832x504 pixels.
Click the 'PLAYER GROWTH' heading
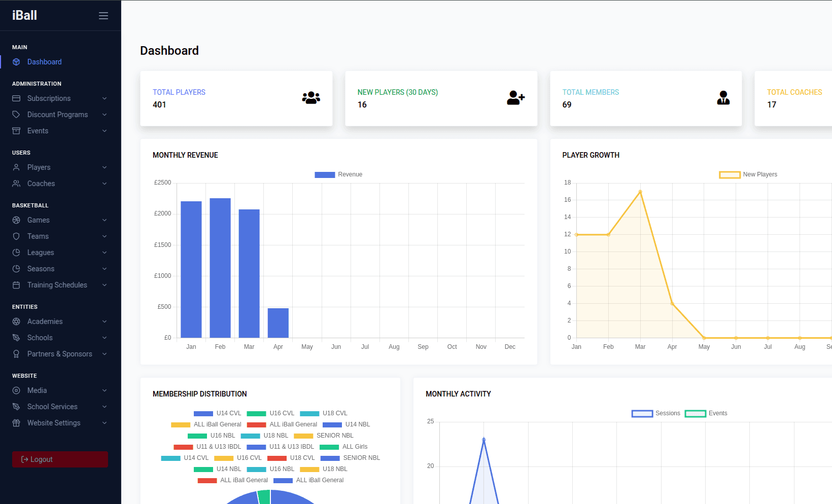tap(591, 155)
